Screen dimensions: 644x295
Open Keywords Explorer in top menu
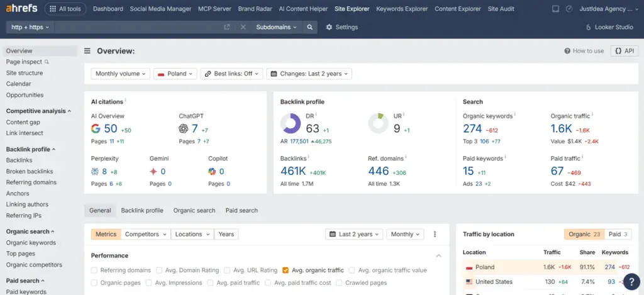coord(402,9)
